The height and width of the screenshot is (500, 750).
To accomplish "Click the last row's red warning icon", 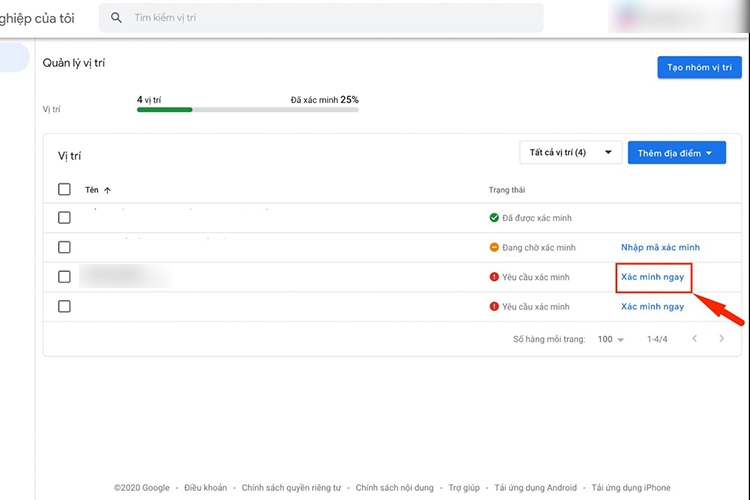I will tap(494, 306).
